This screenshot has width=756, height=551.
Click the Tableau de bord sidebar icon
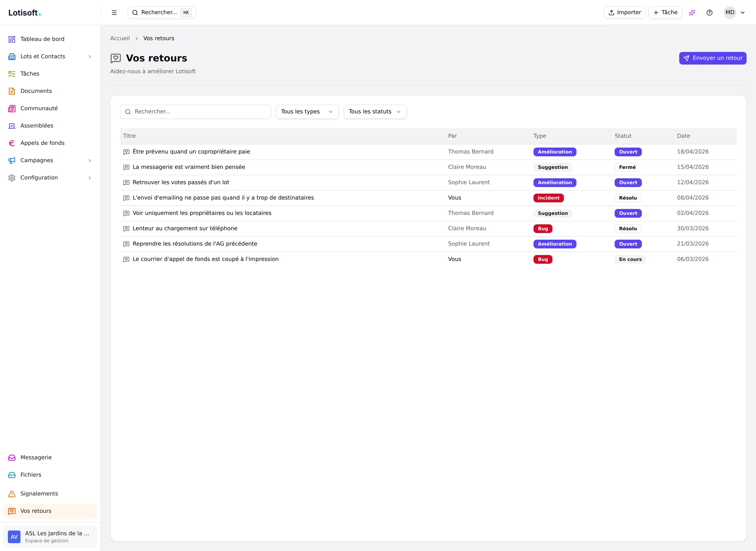pos(12,39)
